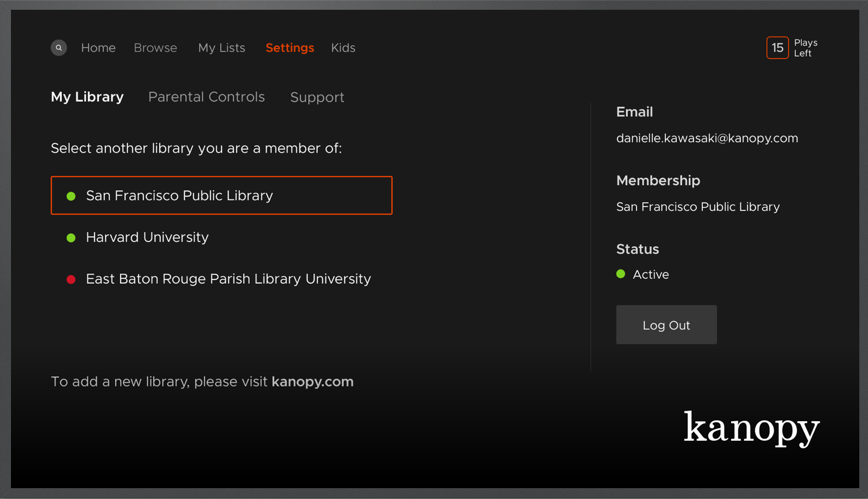Viewport: 868px width, 499px height.
Task: Open the Home menu item
Action: 98,48
